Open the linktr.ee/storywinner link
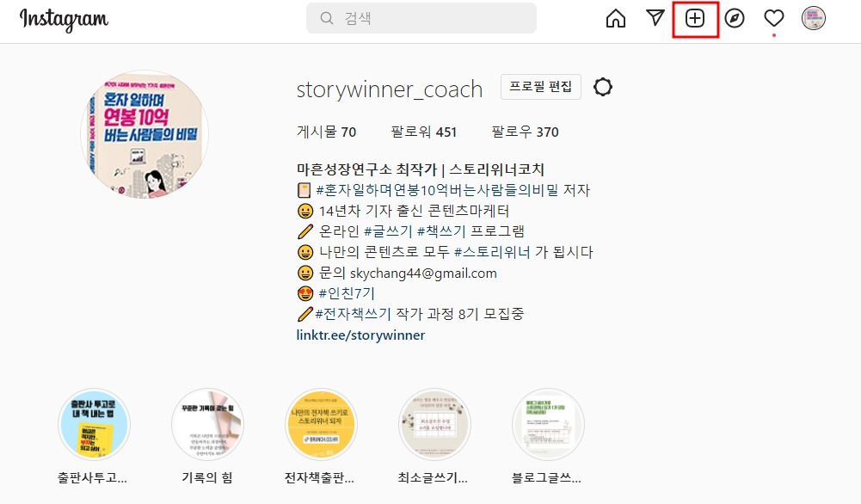 (360, 335)
